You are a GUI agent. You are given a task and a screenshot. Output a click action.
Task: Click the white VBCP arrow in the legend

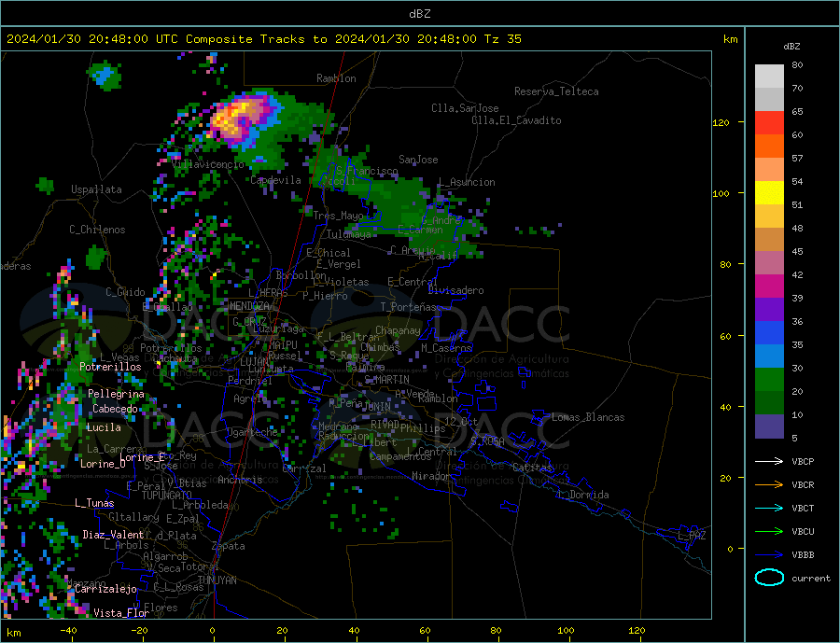point(769,461)
